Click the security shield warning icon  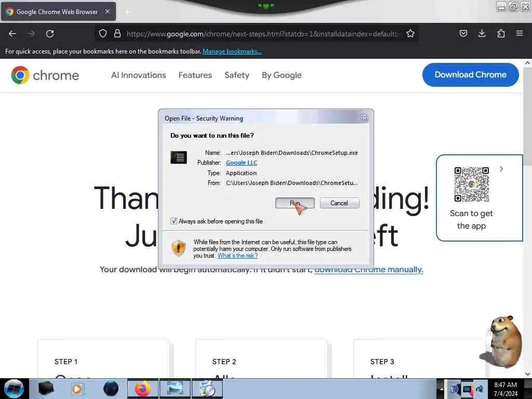coord(179,248)
